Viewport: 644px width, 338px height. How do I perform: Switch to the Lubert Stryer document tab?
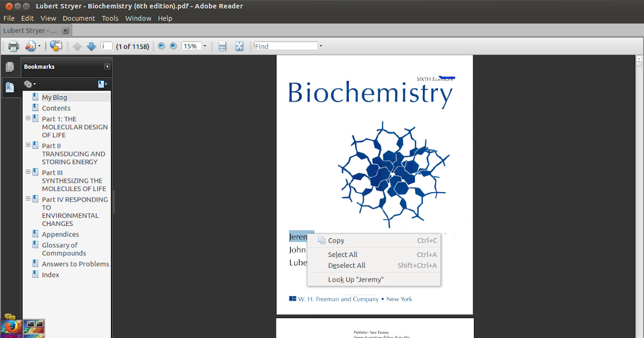tap(31, 31)
